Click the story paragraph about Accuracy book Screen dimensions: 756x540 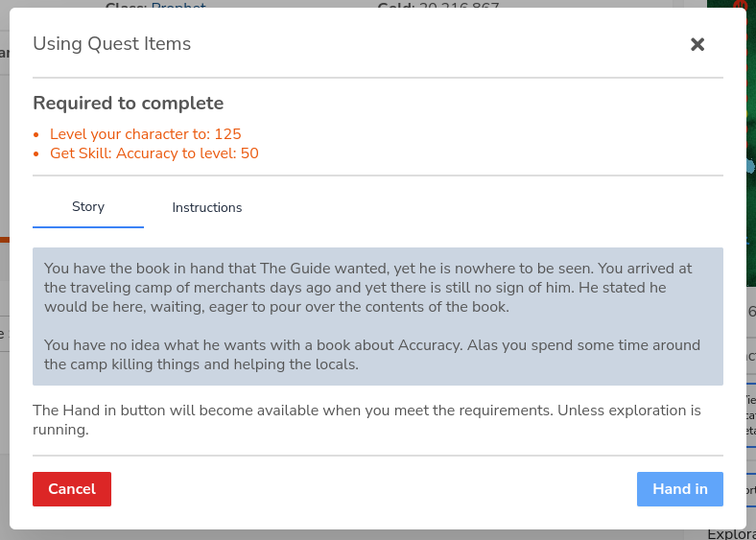[x=371, y=355]
